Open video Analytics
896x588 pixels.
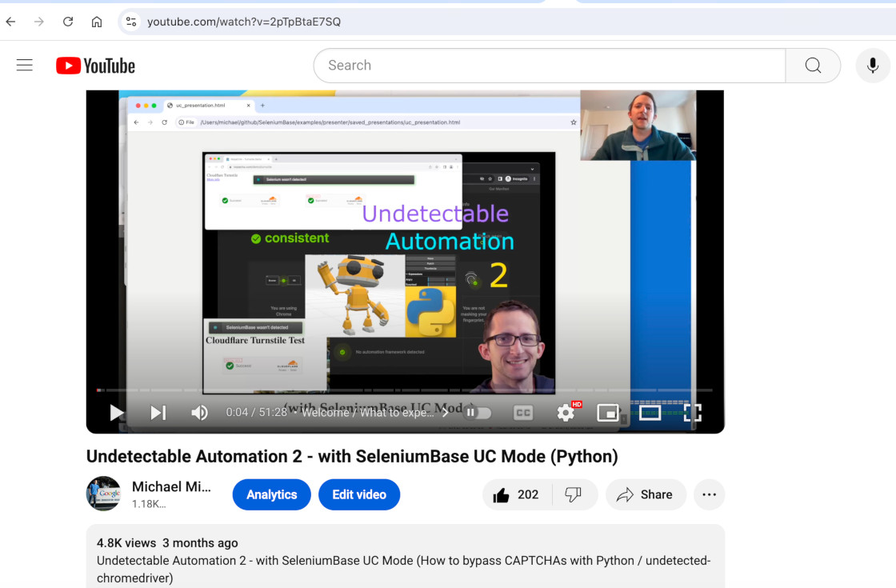[x=271, y=495]
